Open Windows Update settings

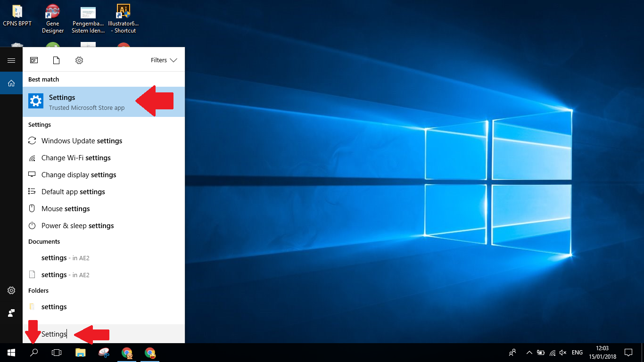point(82,141)
